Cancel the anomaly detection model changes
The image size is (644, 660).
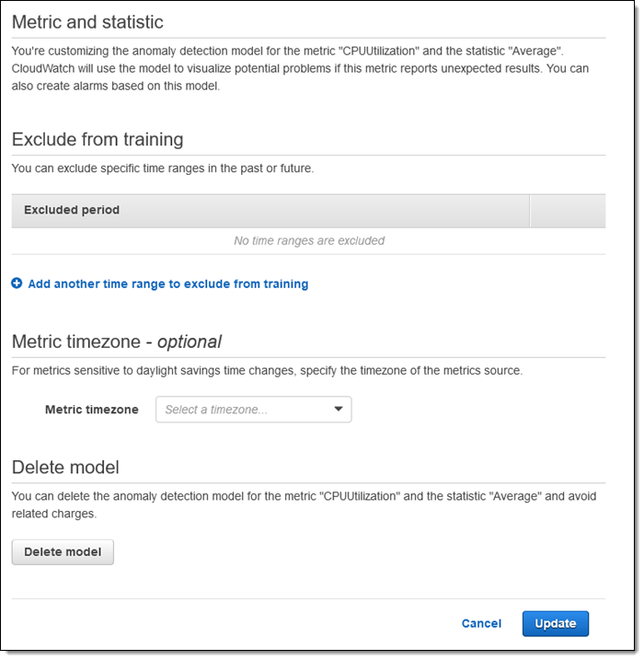[x=481, y=623]
